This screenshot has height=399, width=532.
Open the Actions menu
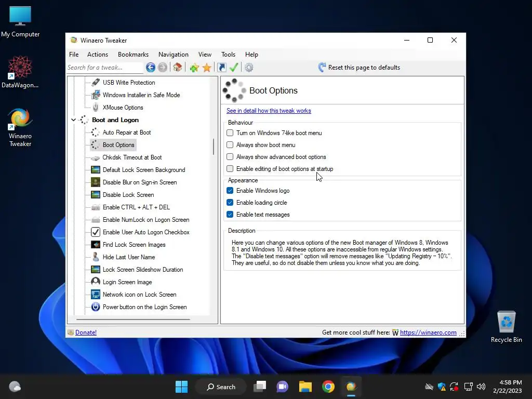click(97, 54)
